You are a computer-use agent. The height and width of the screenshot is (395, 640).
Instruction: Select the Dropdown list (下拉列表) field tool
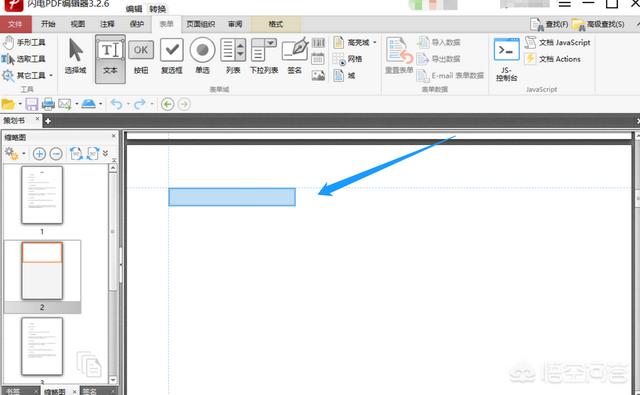(x=264, y=56)
